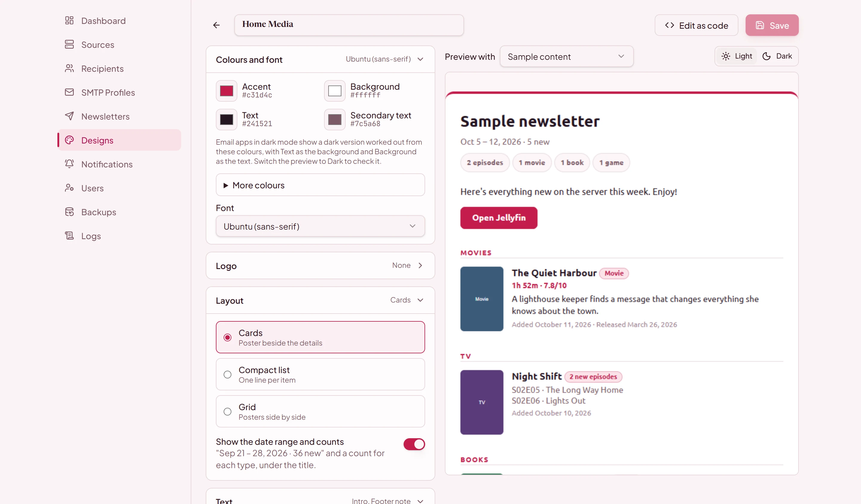Click the Users gear-person icon

(x=69, y=188)
